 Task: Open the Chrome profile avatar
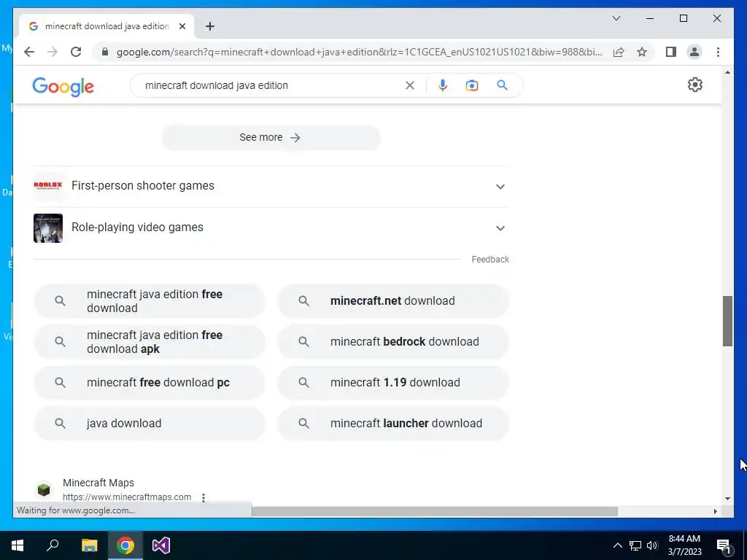[x=694, y=52]
